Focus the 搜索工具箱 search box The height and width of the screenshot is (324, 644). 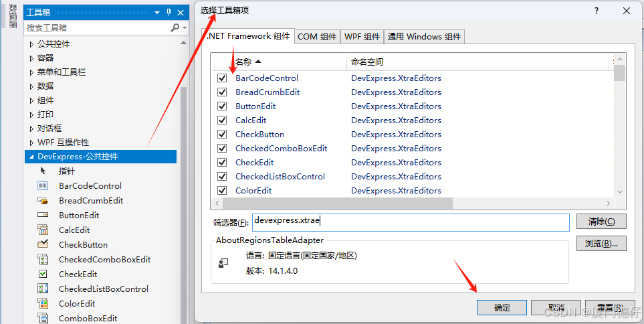tap(96, 28)
